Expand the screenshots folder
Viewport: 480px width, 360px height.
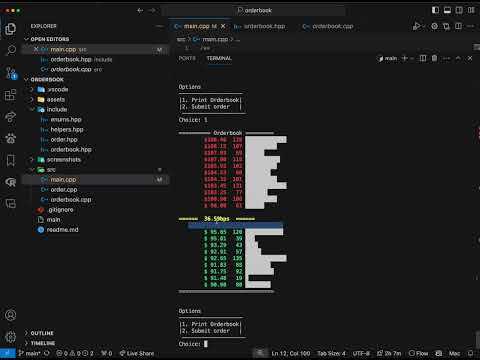click(x=63, y=160)
